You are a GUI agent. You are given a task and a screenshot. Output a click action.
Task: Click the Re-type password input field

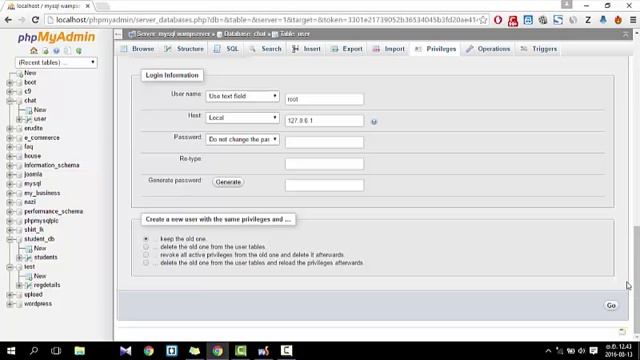click(x=324, y=164)
